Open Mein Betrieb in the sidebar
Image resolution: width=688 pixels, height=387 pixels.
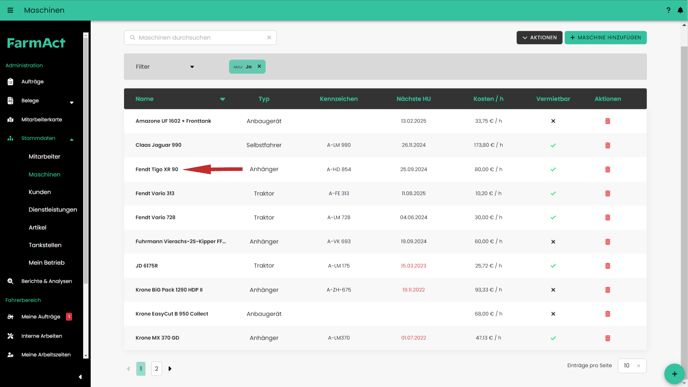(x=46, y=263)
